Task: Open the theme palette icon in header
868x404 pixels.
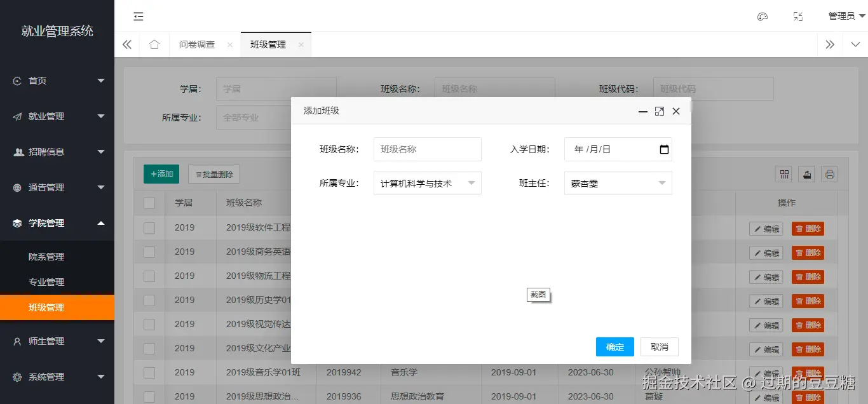Action: [x=762, y=17]
